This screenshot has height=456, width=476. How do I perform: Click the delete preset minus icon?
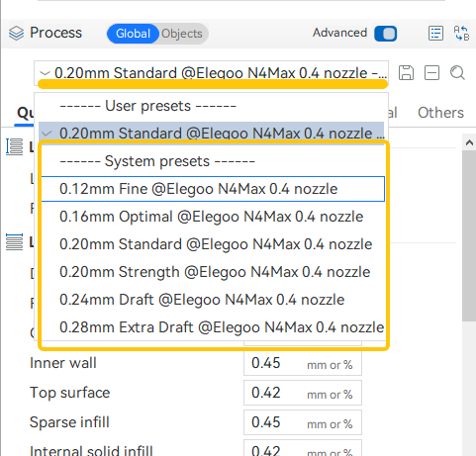coord(431,73)
